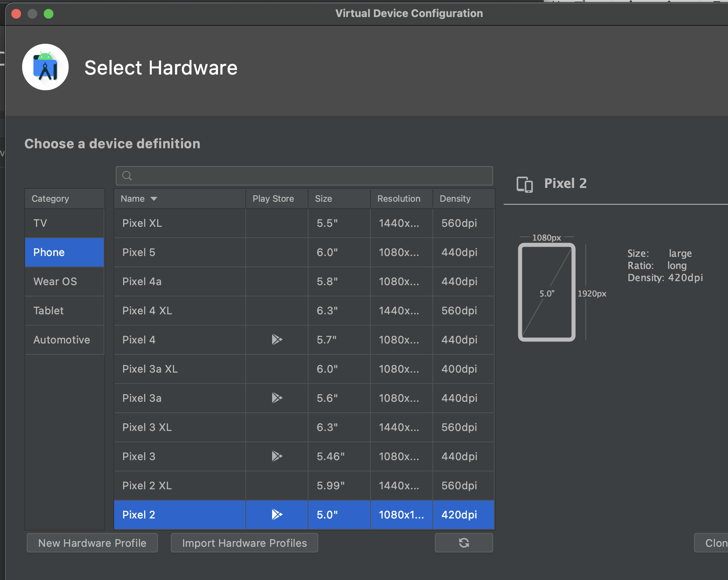Select the TV category
728x580 pixels.
(x=65, y=223)
